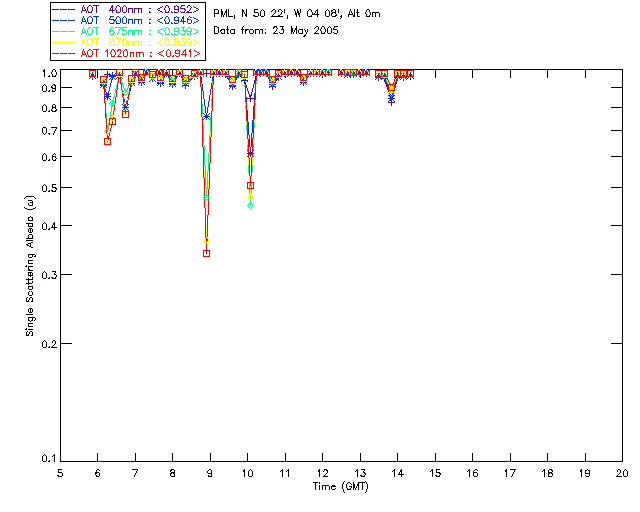Click the y-axis tick label 0.5

(x=49, y=188)
